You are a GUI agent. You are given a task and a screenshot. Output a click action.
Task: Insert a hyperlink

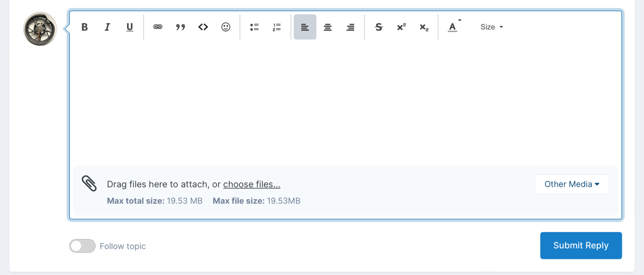point(158,27)
